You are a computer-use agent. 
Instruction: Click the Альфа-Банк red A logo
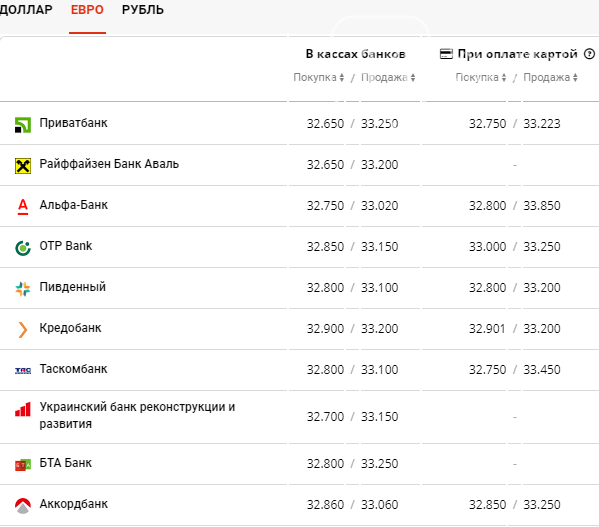(23, 207)
